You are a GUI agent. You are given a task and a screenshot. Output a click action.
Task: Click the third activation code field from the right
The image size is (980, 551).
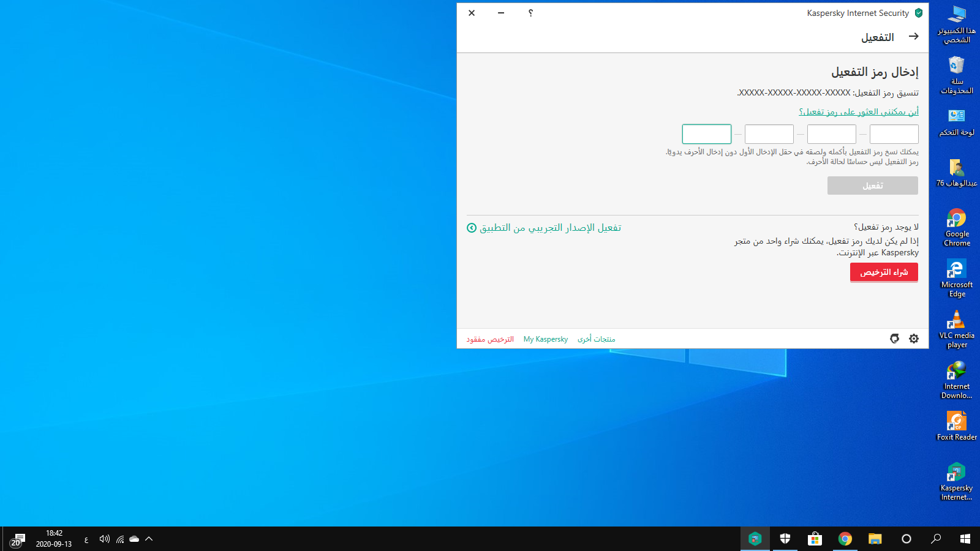pyautogui.click(x=769, y=134)
